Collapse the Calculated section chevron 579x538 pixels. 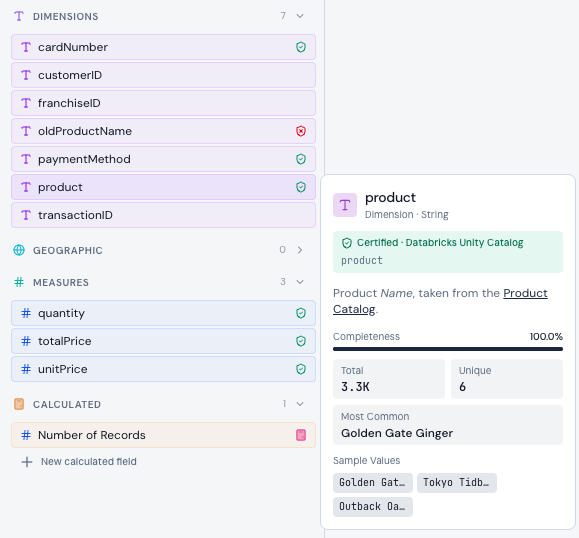click(x=300, y=404)
